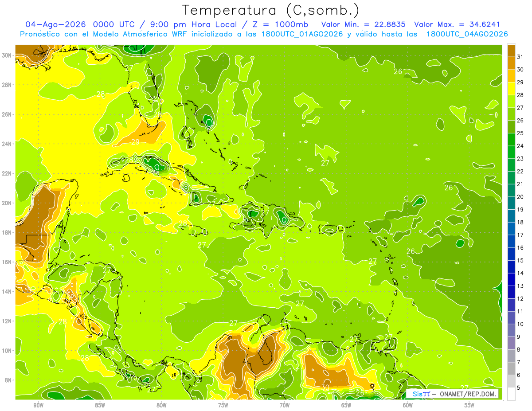
Task: Click the '75W' longitude axis label
Action: click(223, 405)
